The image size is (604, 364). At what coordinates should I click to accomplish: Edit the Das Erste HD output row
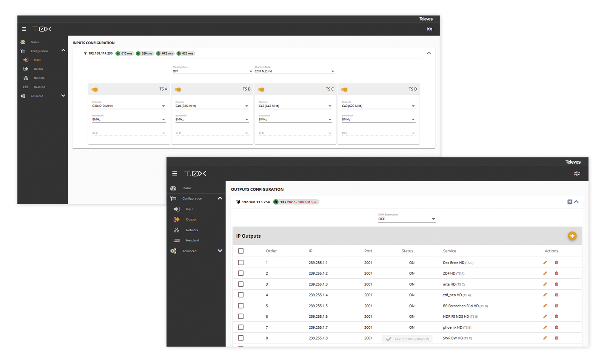pyautogui.click(x=545, y=263)
